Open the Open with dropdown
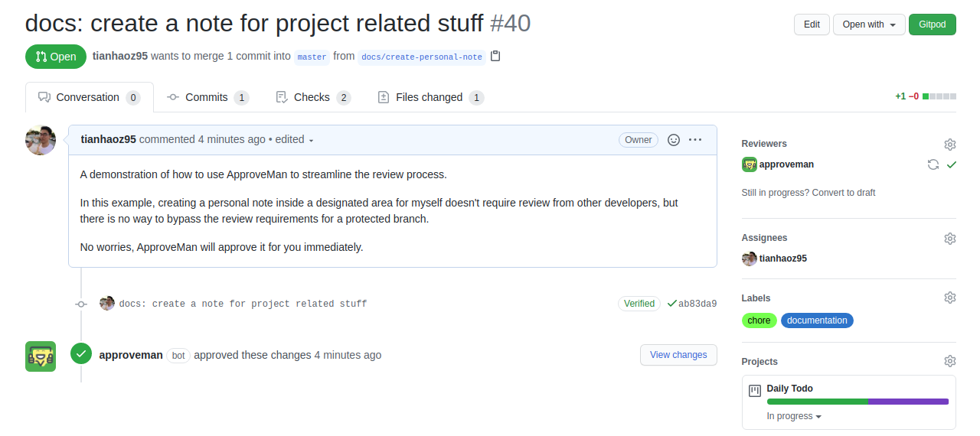980x436 pixels. point(869,24)
